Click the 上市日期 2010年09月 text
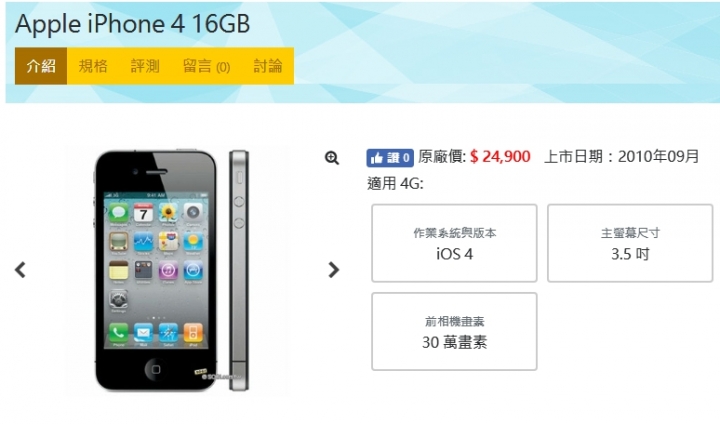This screenshot has width=720, height=424. (x=621, y=157)
